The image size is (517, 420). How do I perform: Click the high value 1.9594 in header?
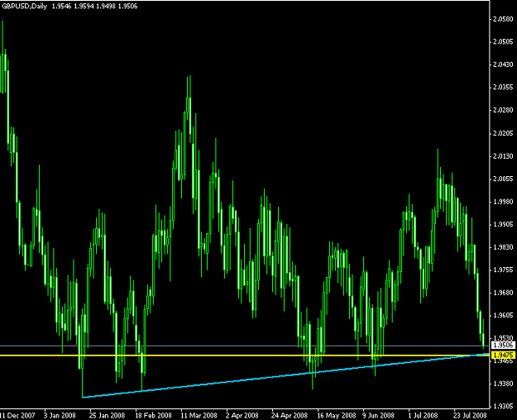(84, 7)
